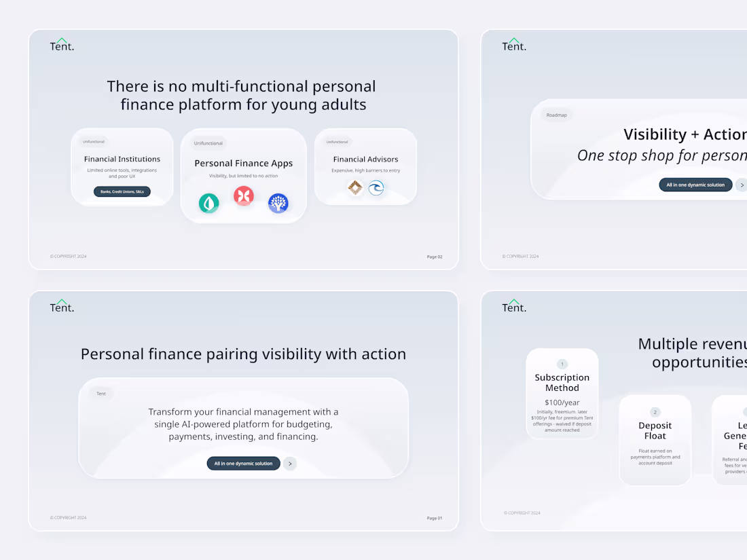Open the Financial Institutions card heading
Viewport: 747px width, 560px height.
coord(122,159)
